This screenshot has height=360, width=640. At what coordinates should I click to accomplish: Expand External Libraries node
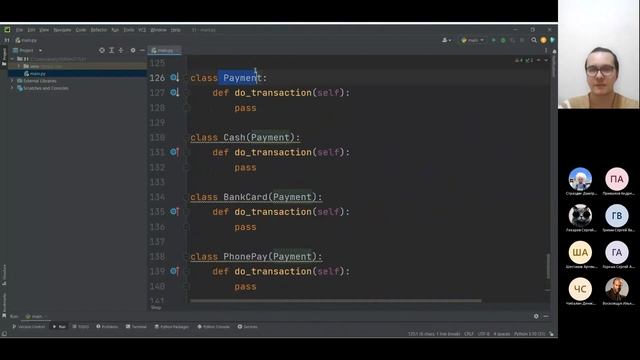(x=12, y=81)
